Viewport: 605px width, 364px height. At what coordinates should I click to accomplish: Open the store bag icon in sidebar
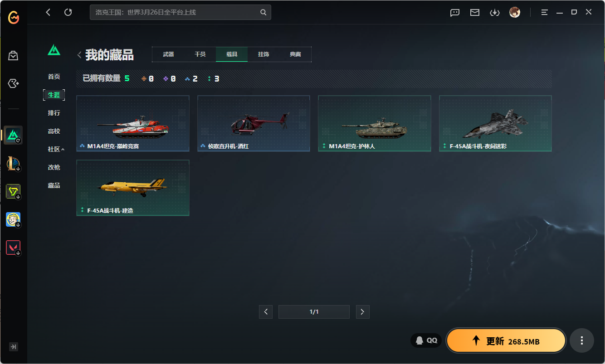tap(13, 56)
